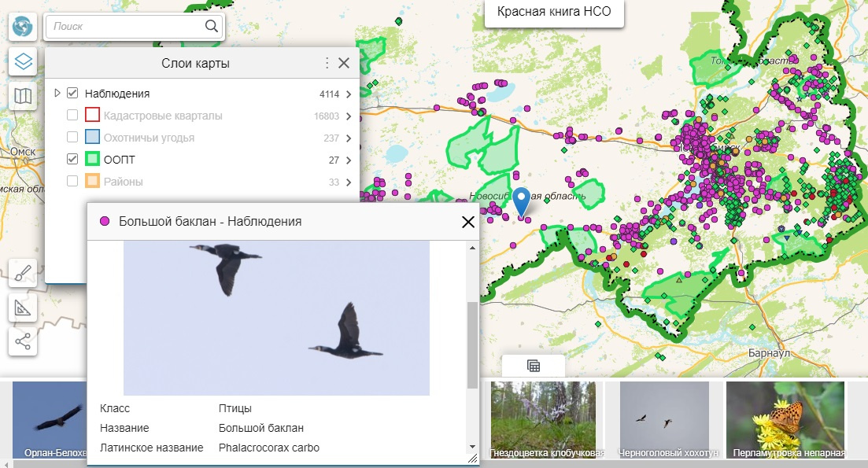Click the search magnifier icon
Screen dimensions: 868x468
212,27
